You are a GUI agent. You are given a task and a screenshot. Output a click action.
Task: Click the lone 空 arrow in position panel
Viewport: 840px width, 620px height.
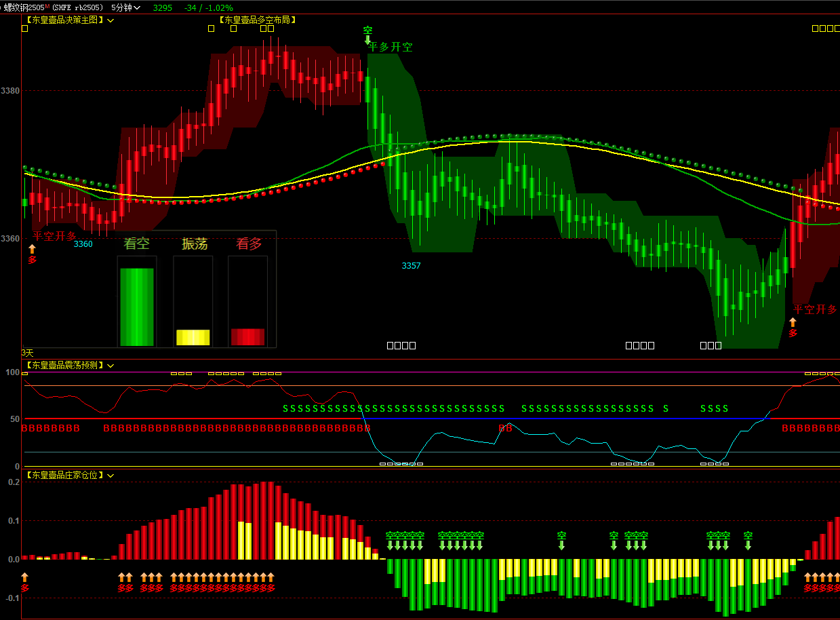pyautogui.click(x=561, y=540)
